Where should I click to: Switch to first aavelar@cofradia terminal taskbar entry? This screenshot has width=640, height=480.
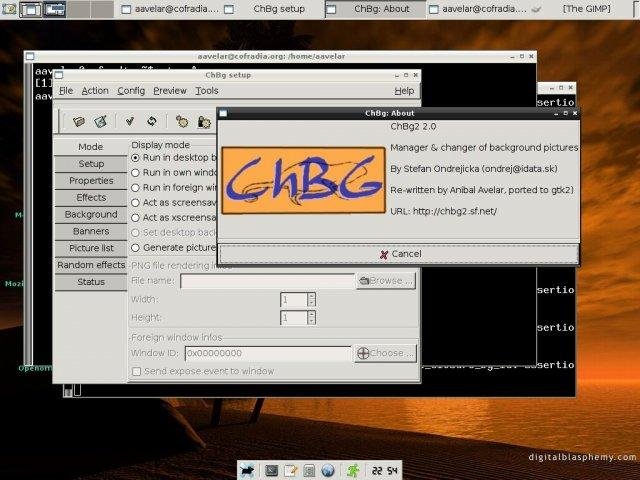coord(172,9)
